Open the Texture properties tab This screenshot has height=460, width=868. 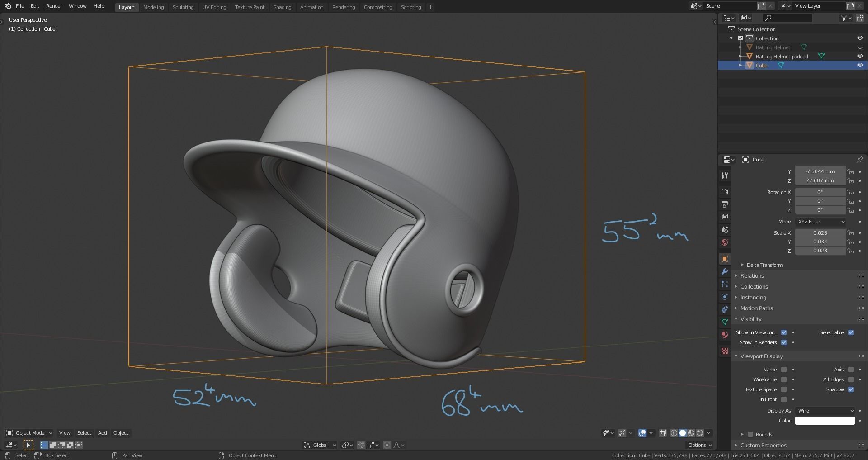pos(725,351)
